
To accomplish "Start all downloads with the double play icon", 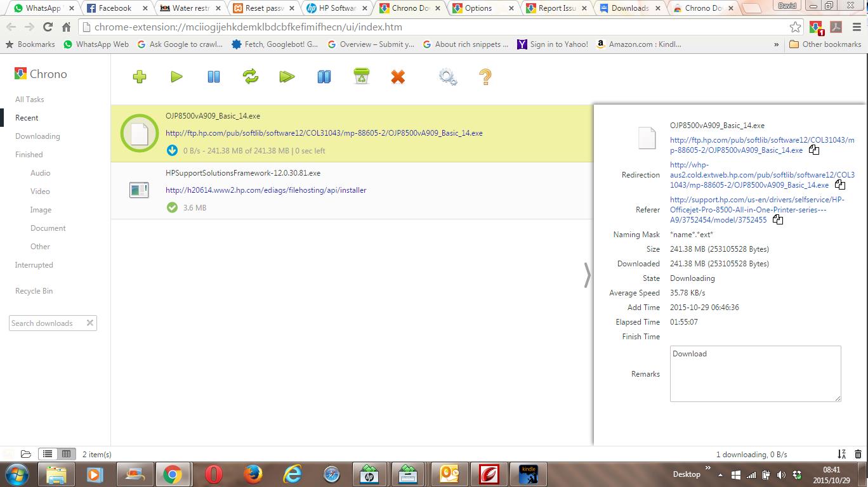I will pyautogui.click(x=287, y=77).
